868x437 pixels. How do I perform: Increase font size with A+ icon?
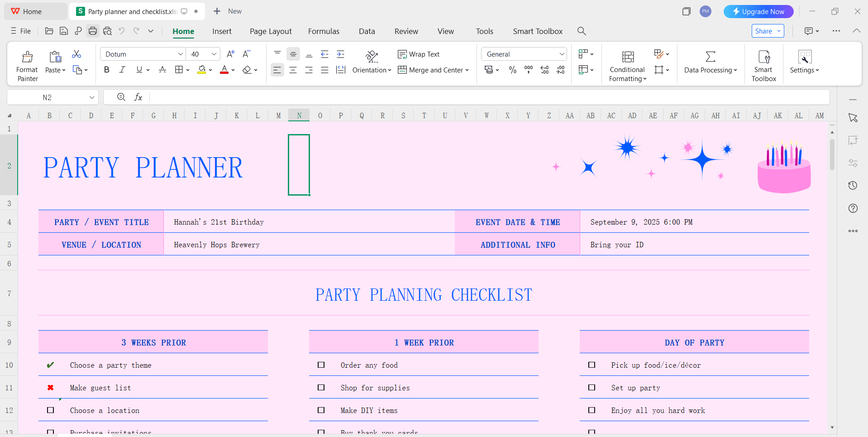(230, 54)
